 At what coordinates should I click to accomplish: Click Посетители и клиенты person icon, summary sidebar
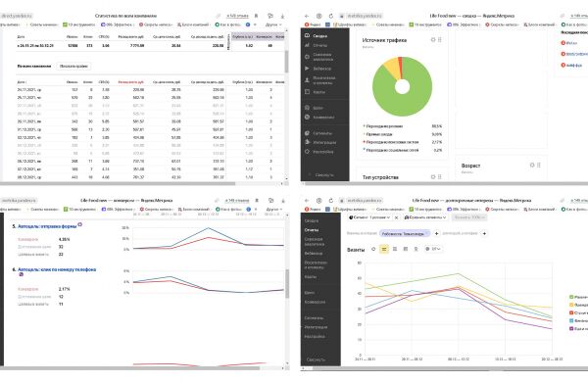click(x=307, y=79)
